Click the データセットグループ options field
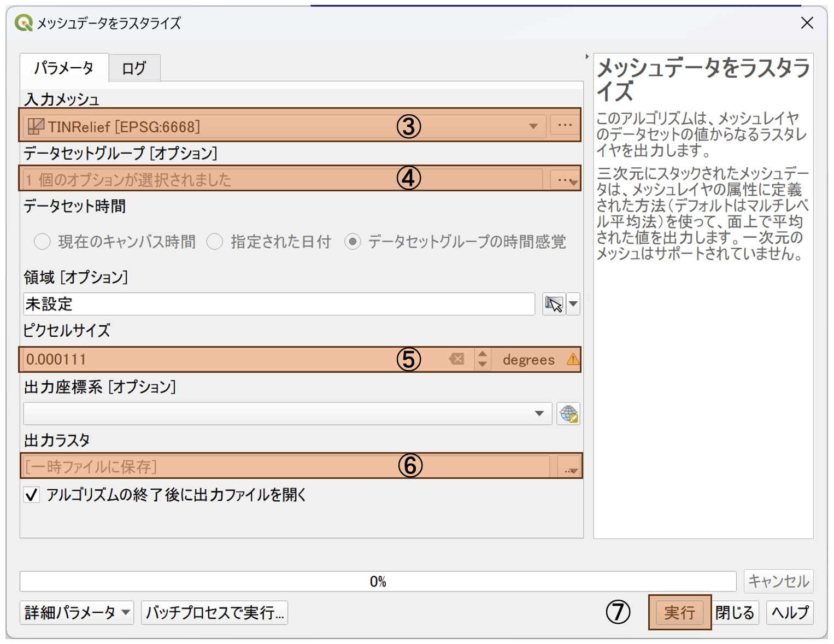The height and width of the screenshot is (644, 834). coord(283,179)
